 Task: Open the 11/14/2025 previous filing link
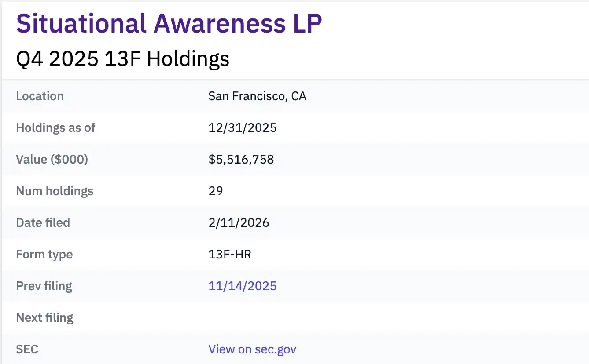tap(242, 286)
